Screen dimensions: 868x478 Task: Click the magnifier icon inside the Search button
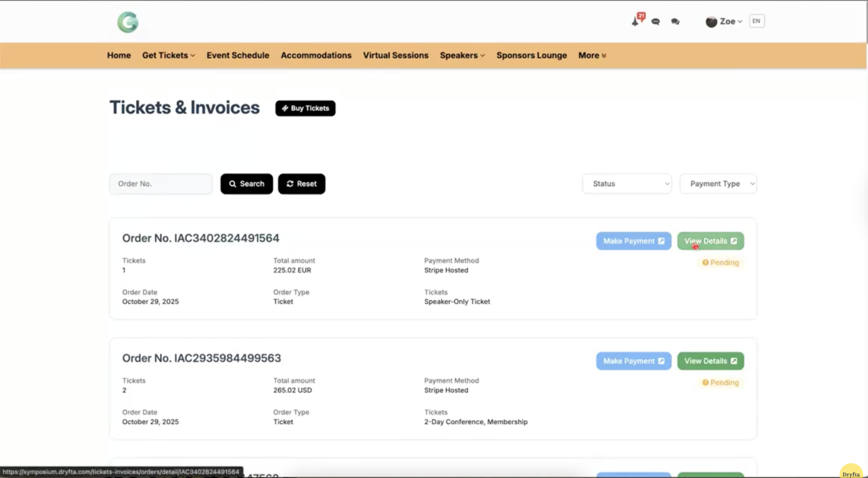233,184
